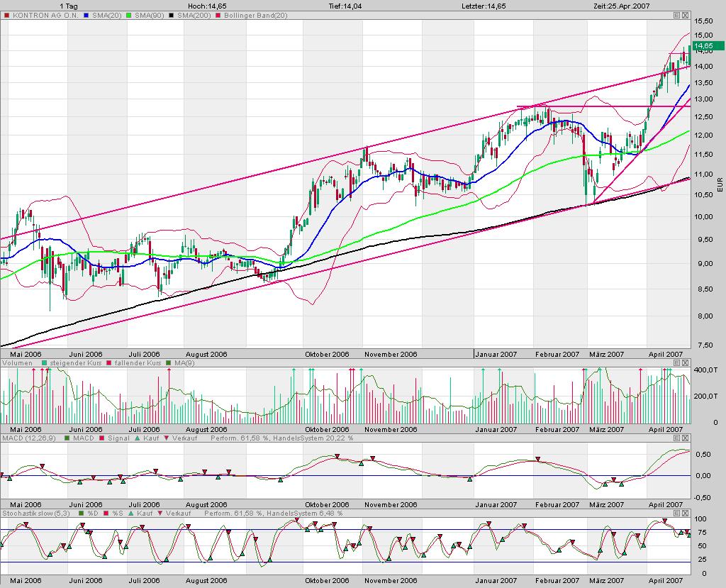Close the Stochastik slow panel

point(685,513)
